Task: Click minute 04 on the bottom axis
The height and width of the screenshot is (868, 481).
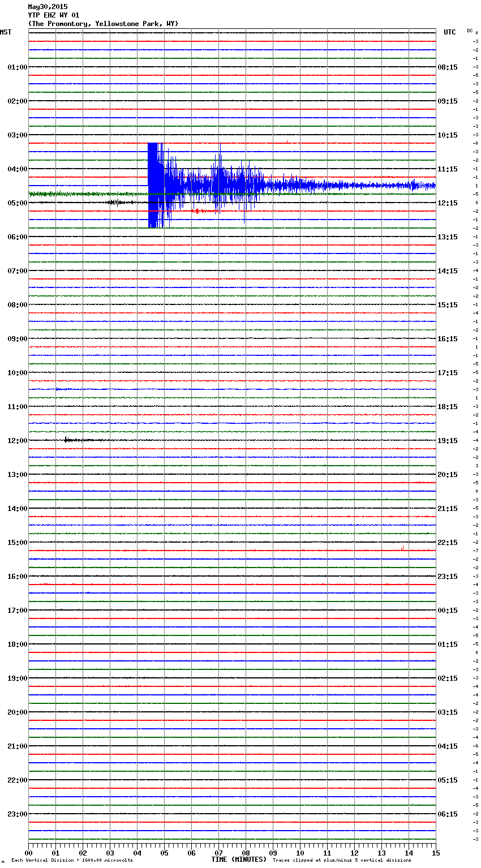Action: [x=137, y=853]
